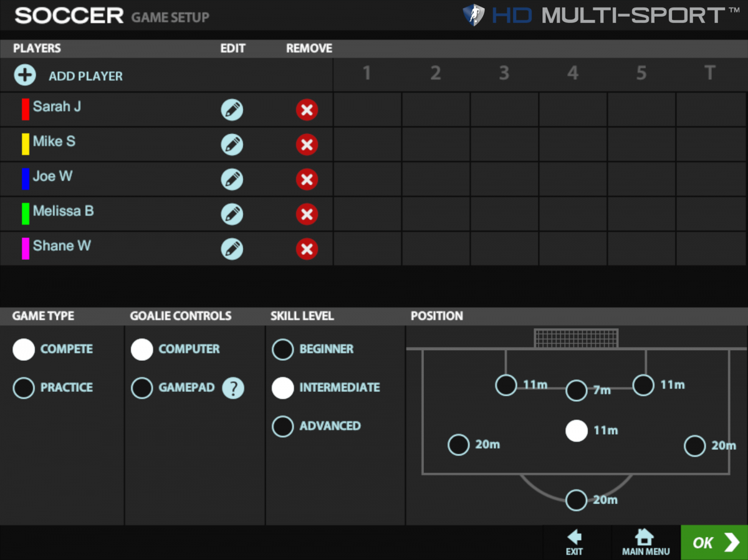Image resolution: width=748 pixels, height=560 pixels.
Task: Click the round 4 column header
Action: click(573, 74)
